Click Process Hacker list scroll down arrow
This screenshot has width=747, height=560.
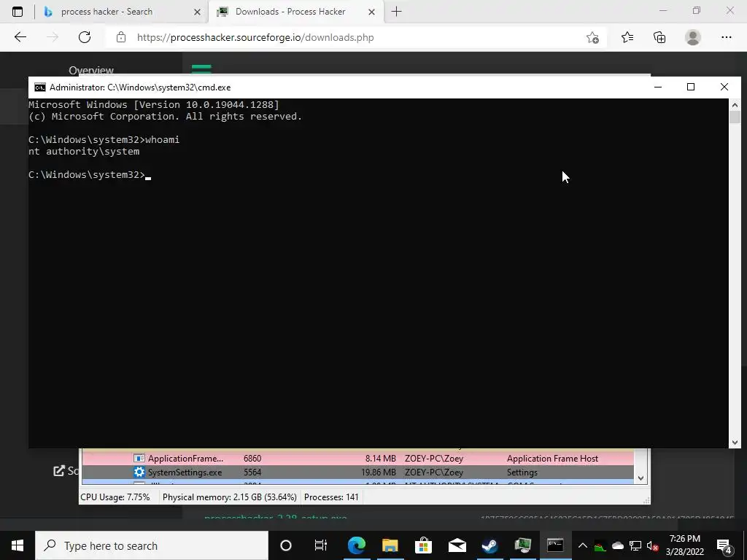click(x=640, y=478)
